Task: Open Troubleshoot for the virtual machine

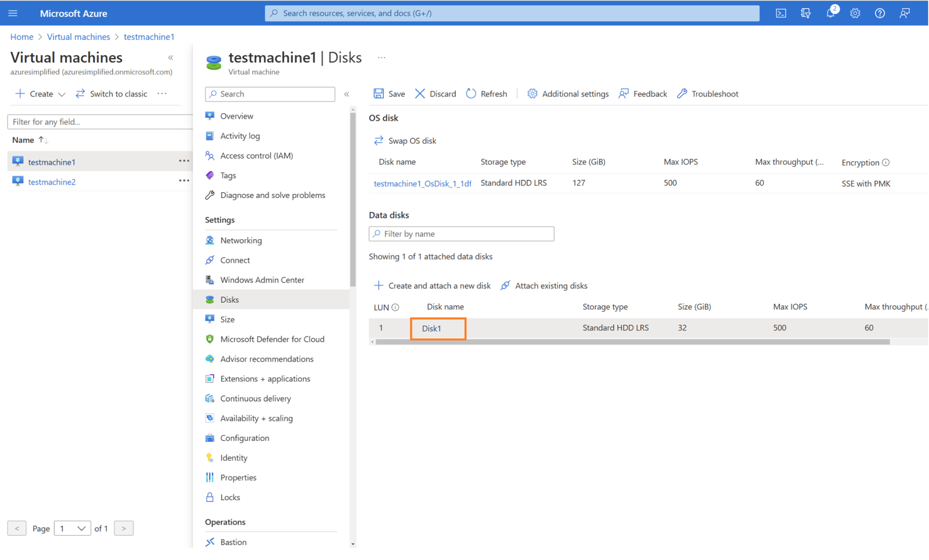Action: (707, 93)
